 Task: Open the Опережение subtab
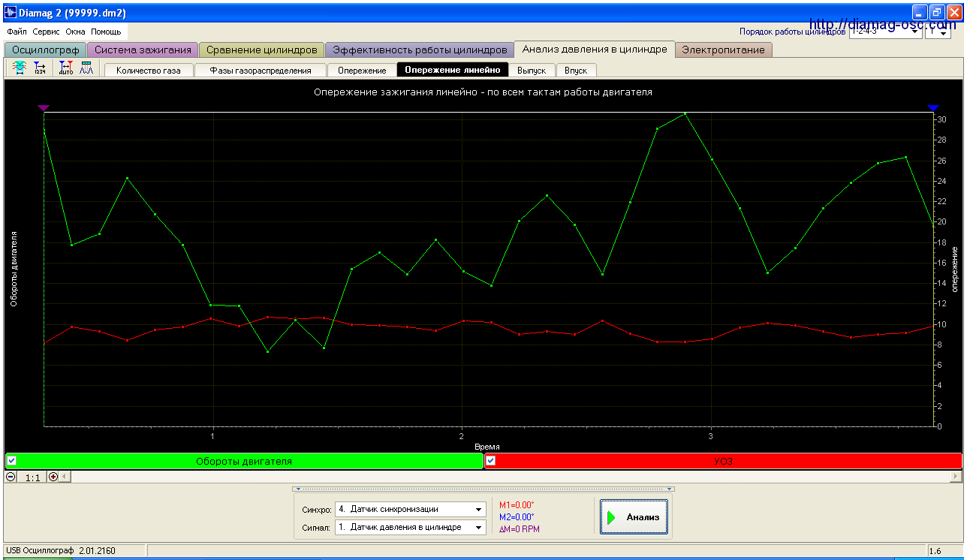tap(362, 71)
